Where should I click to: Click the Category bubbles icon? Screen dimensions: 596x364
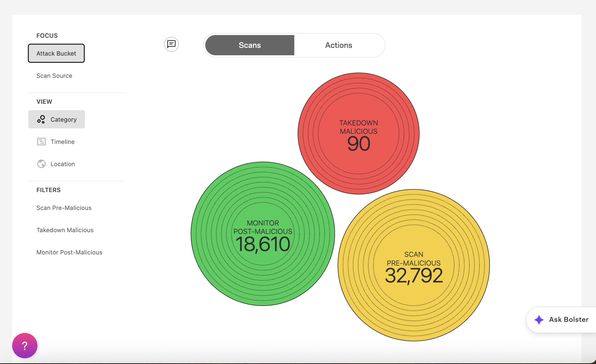(x=41, y=119)
